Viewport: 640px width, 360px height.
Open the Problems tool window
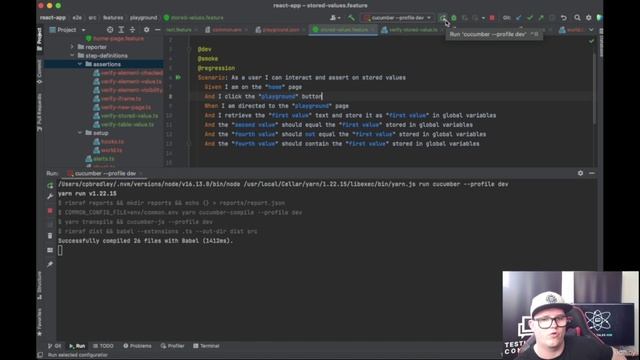tap(137, 346)
